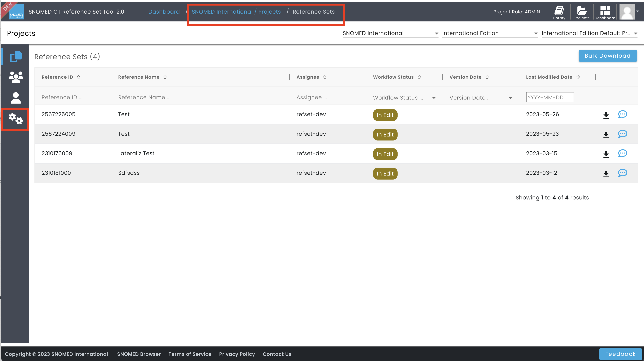Download reference set 2567224009
The width and height of the screenshot is (644, 361).
[606, 135]
